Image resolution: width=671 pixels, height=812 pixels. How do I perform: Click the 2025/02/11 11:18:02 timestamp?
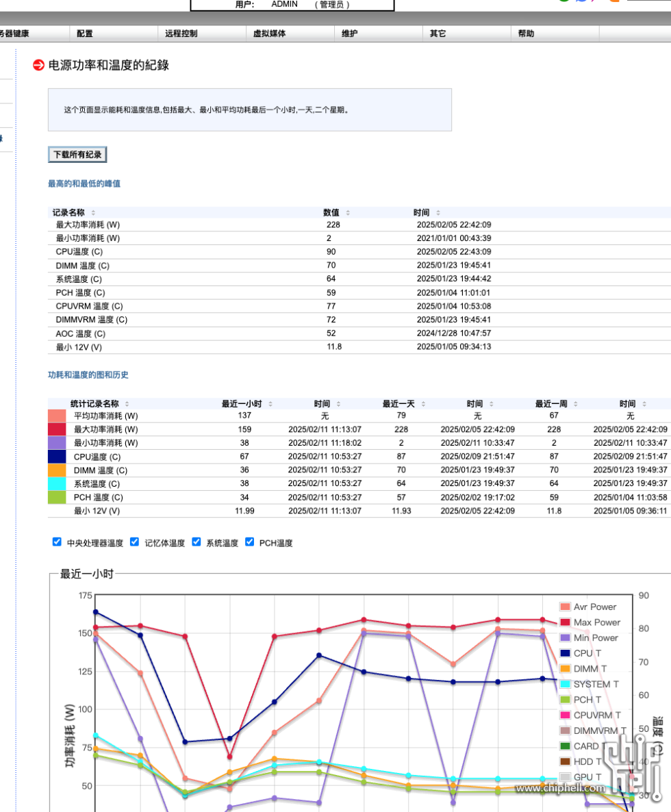point(325,443)
